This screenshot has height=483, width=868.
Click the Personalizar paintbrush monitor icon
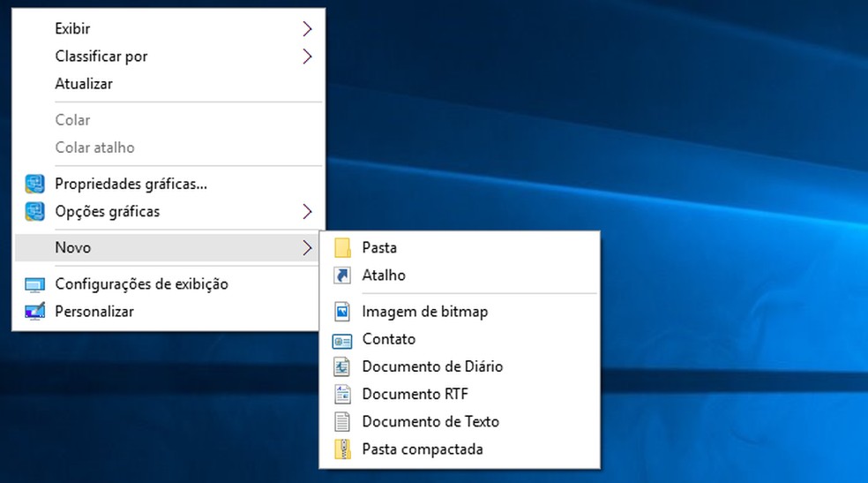34,312
